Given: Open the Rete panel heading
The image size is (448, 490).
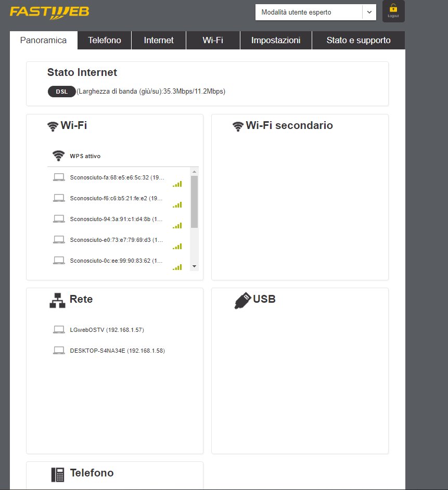Looking at the screenshot, I should click(81, 299).
